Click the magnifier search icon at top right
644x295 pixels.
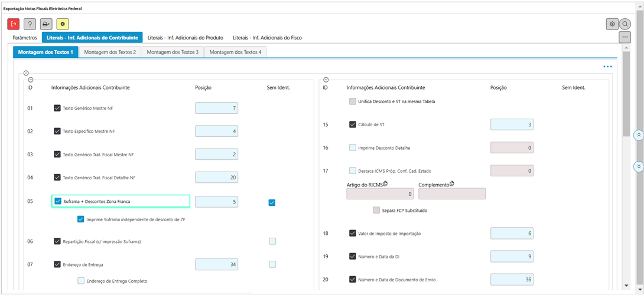coord(625,24)
